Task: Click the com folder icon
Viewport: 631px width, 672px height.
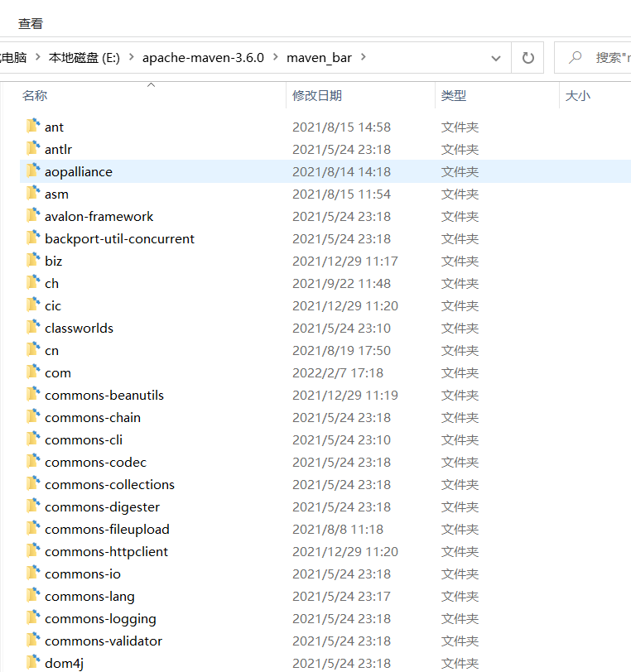Action: point(33,372)
